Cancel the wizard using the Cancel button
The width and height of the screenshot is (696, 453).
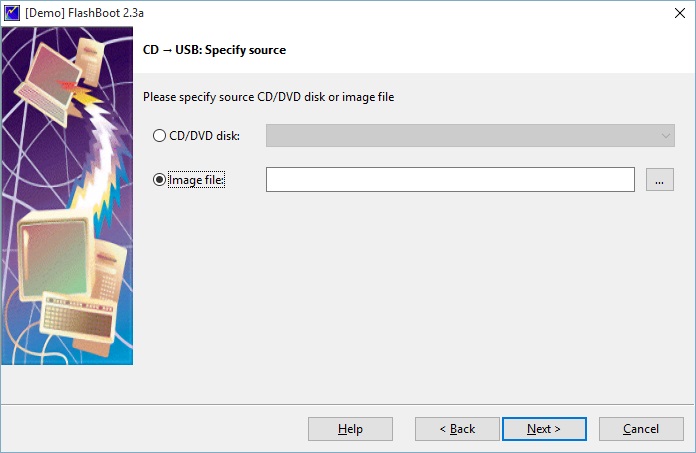(x=641, y=429)
